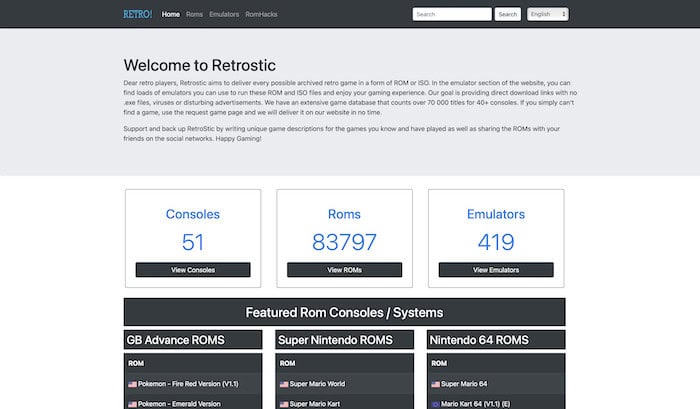700x409 pixels.
Task: Open the Super Mario 64 ROM
Action: [x=464, y=384]
